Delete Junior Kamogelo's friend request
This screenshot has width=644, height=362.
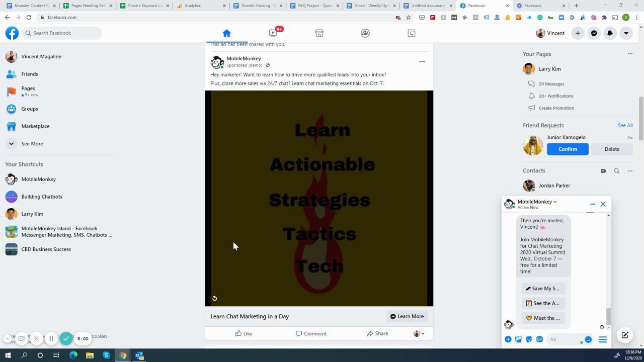pyautogui.click(x=612, y=149)
